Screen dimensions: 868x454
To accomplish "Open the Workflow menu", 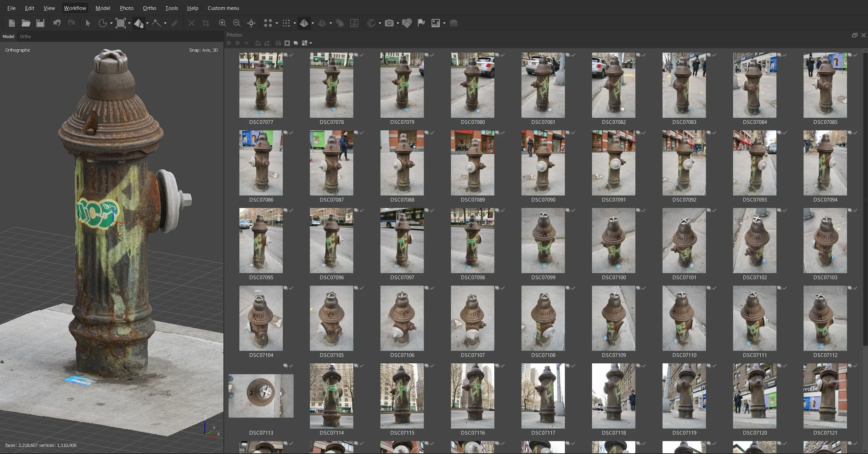I will (x=75, y=8).
